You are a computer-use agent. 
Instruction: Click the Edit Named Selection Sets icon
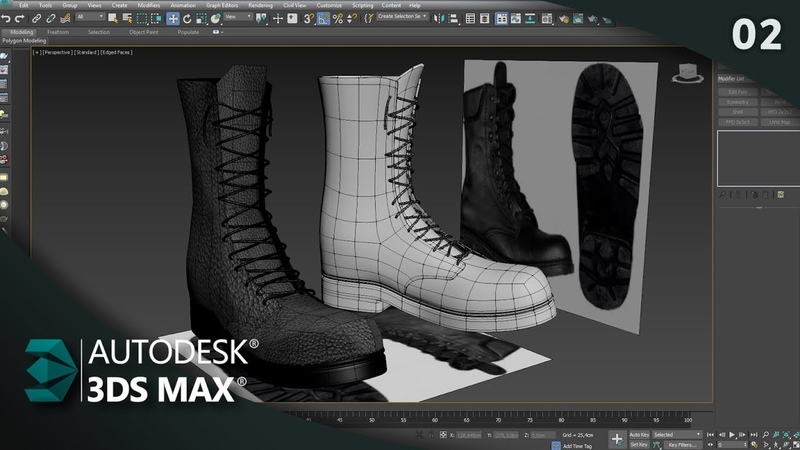click(x=369, y=19)
